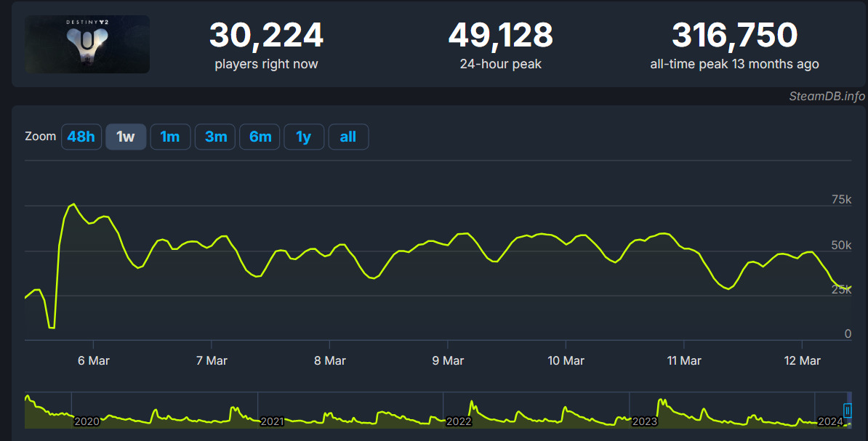Set chart zoom to 48h
The width and height of the screenshot is (868, 441).
click(x=81, y=137)
